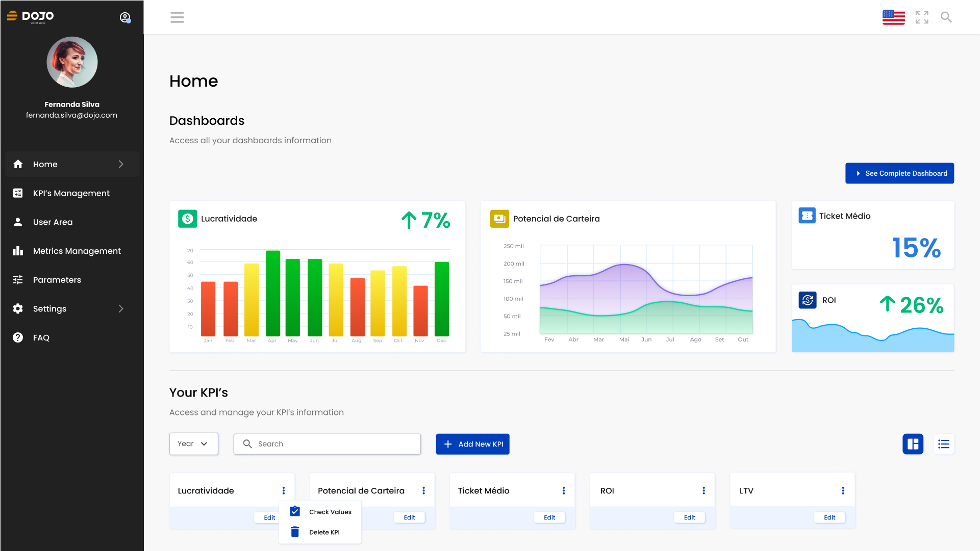Switch to list view
Viewport: 980px width, 551px height.
tap(944, 444)
